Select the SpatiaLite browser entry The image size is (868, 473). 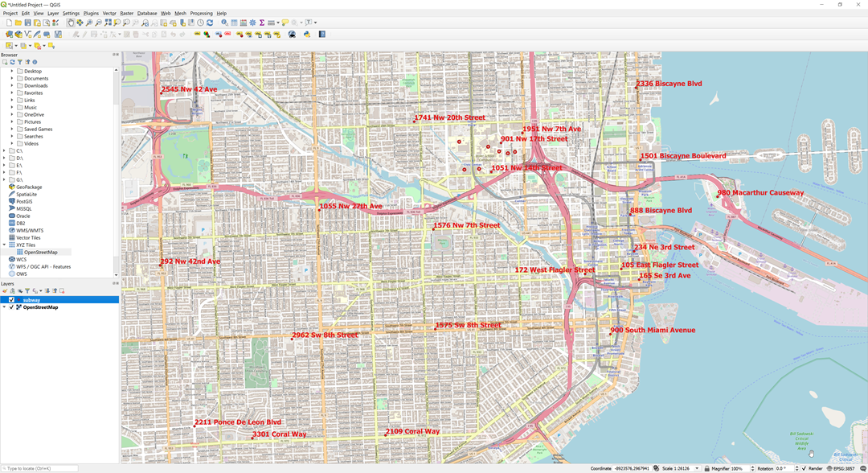[26, 195]
